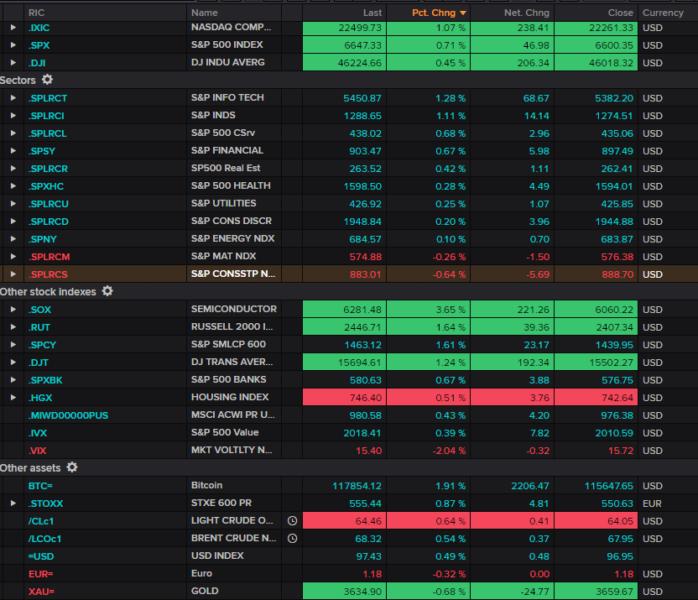Open the XAU= ticker link

[x=41, y=592]
